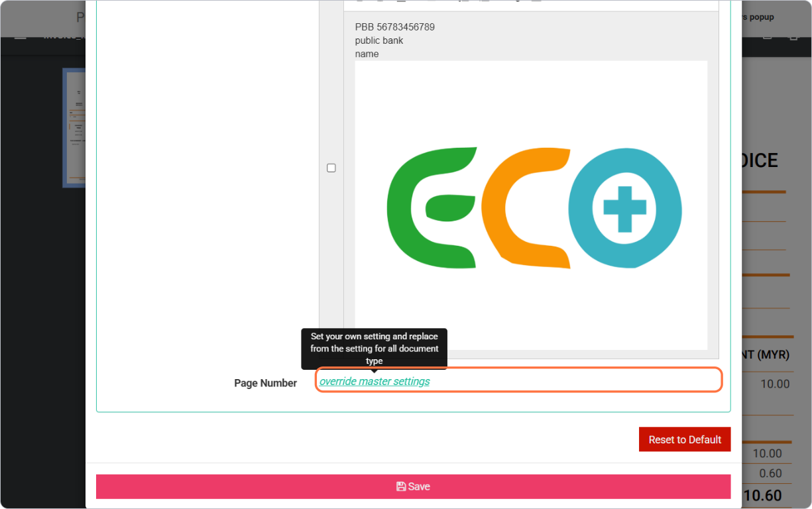Image resolution: width=812 pixels, height=509 pixels.
Task: Click the 'name' text line in editor
Action: pyautogui.click(x=367, y=54)
